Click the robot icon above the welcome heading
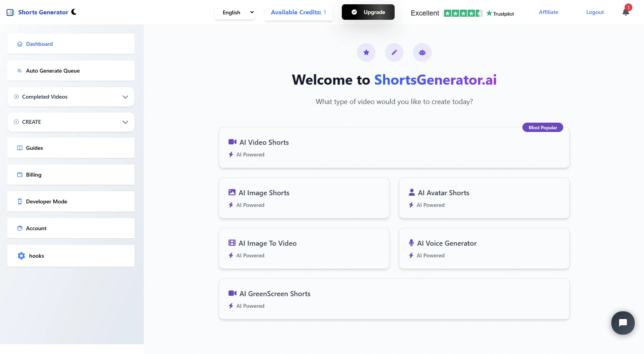The height and width of the screenshot is (354, 644). point(422,52)
